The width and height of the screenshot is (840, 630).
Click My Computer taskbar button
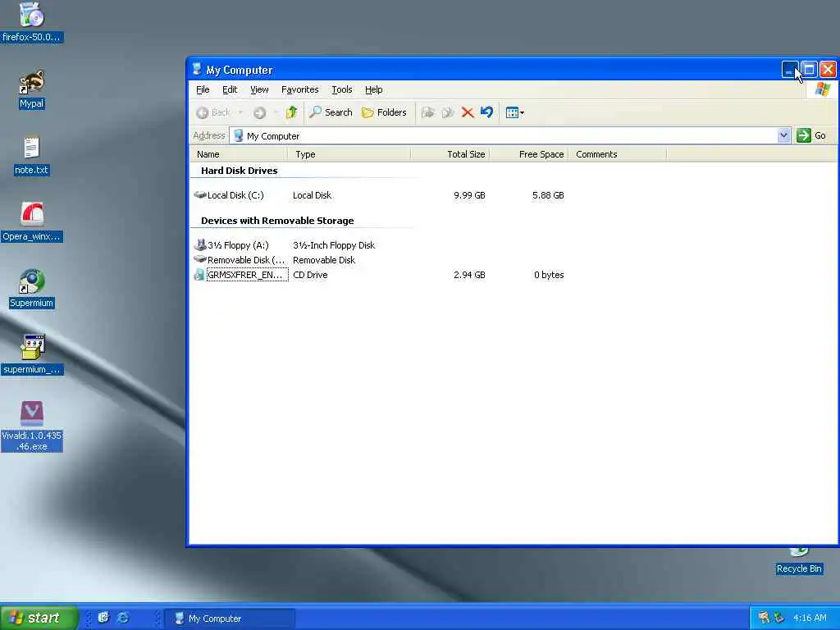pyautogui.click(x=231, y=619)
